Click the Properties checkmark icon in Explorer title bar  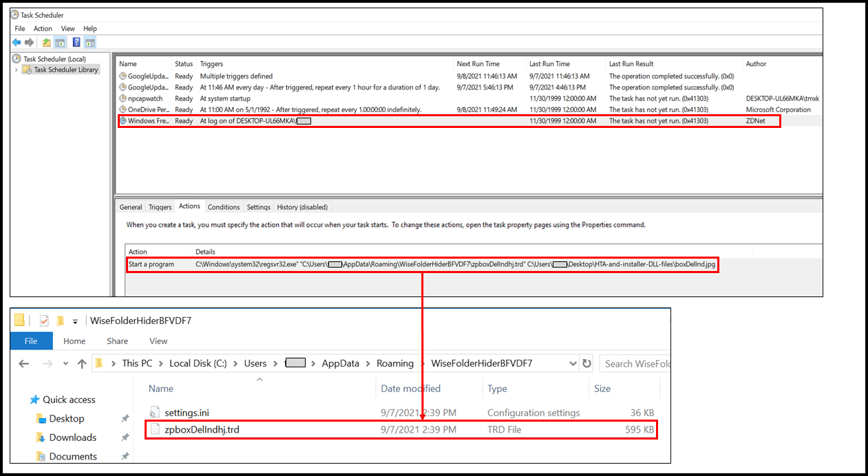44,321
